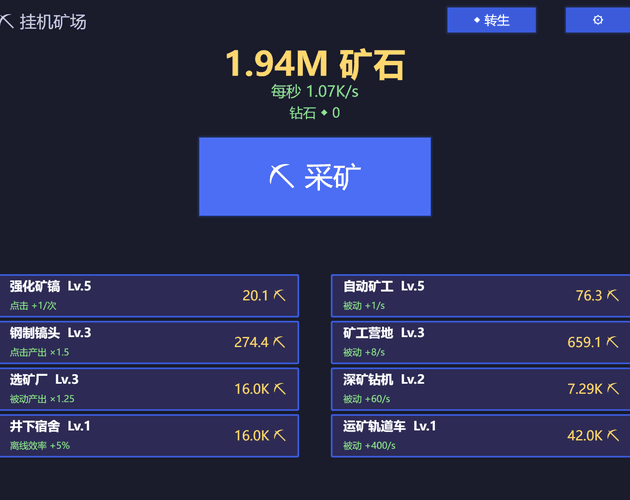The width and height of the screenshot is (630, 500).
Task: Click the 20.1 cost value
Action: (255, 296)
